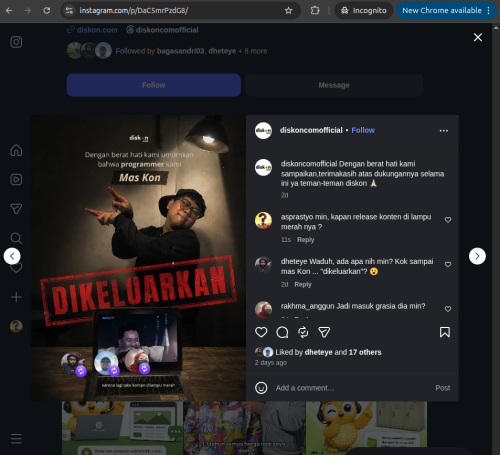This screenshot has width=500, height=455.
Task: Open Reels from the sidebar
Action: coord(16,179)
